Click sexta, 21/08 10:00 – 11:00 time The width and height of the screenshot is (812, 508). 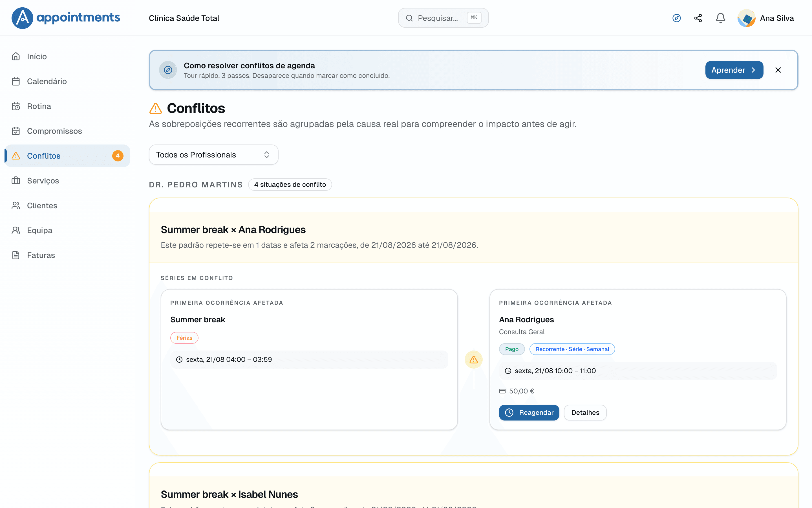point(555,371)
